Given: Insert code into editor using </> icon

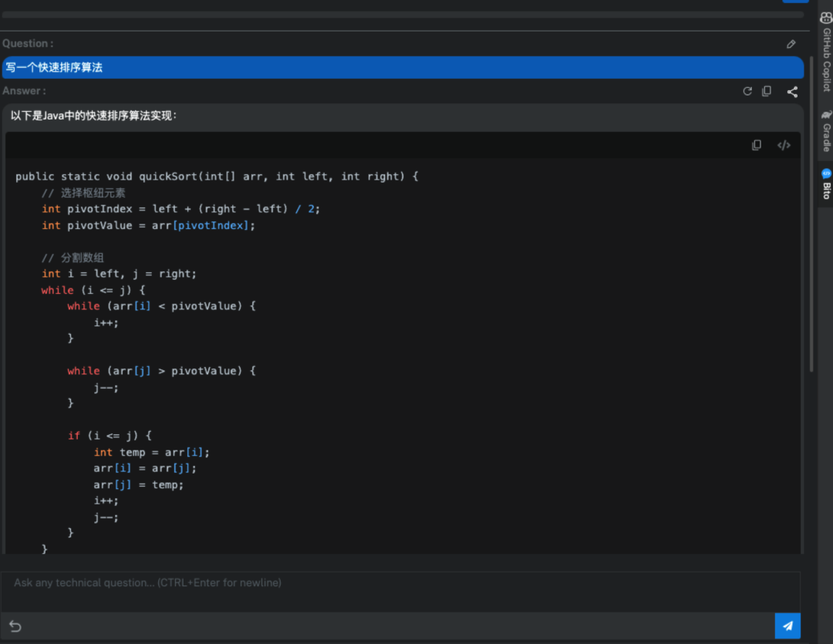Looking at the screenshot, I should pos(784,145).
